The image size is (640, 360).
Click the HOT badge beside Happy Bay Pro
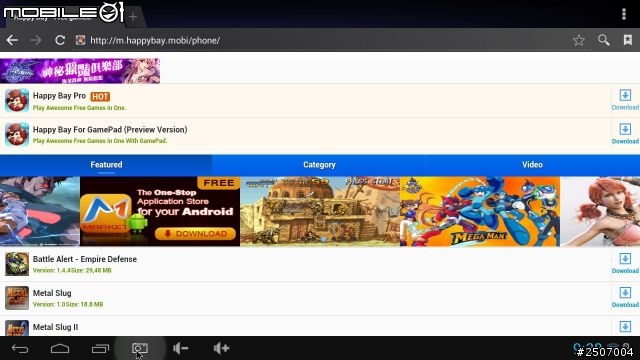(x=100, y=97)
